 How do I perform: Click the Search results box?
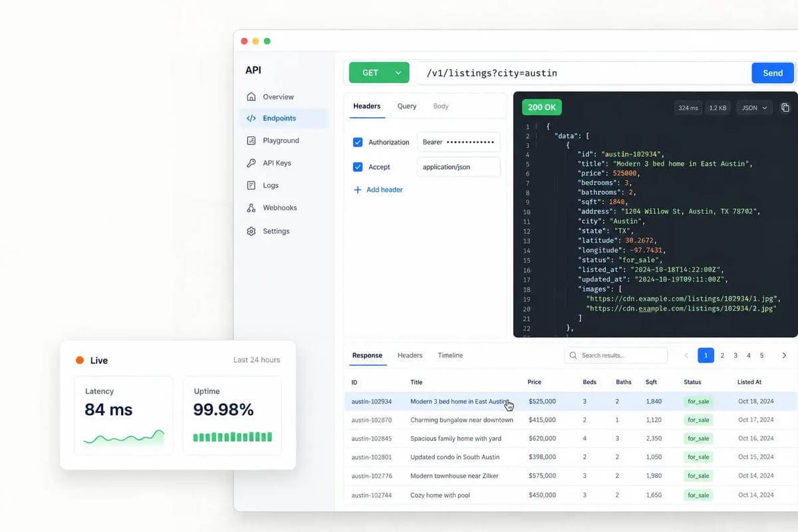pyautogui.click(x=616, y=355)
